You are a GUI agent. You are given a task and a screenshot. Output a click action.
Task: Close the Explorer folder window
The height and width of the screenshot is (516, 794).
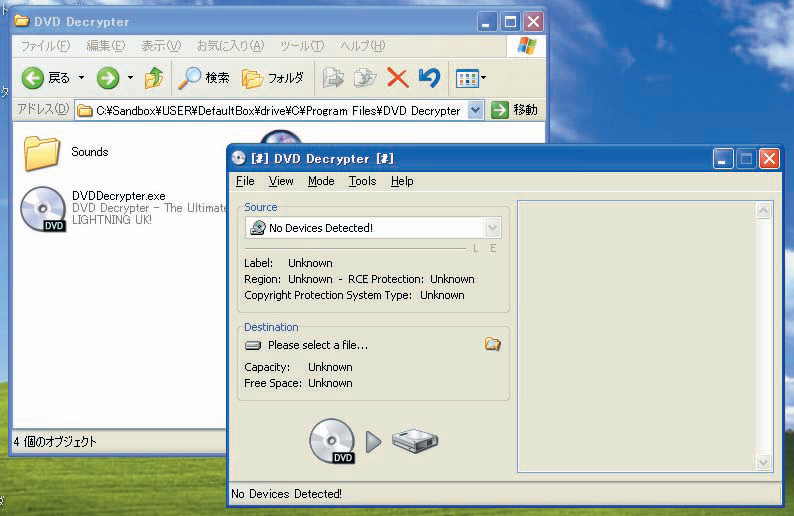tap(533, 22)
